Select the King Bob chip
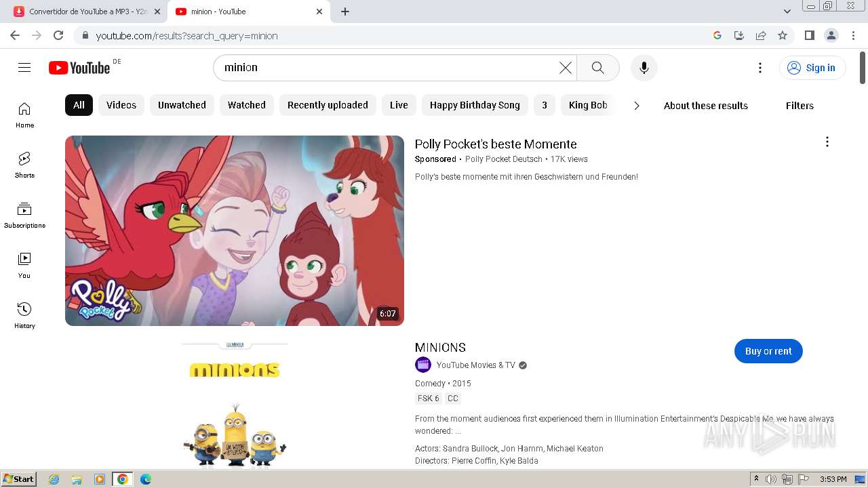This screenshot has height=488, width=868. coord(588,105)
